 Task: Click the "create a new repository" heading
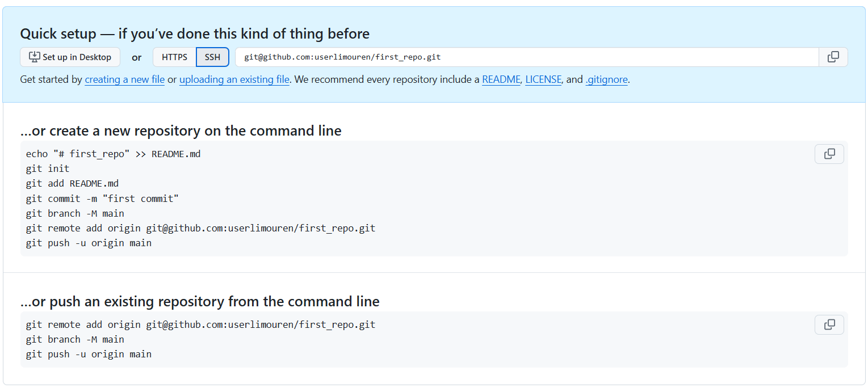click(181, 131)
